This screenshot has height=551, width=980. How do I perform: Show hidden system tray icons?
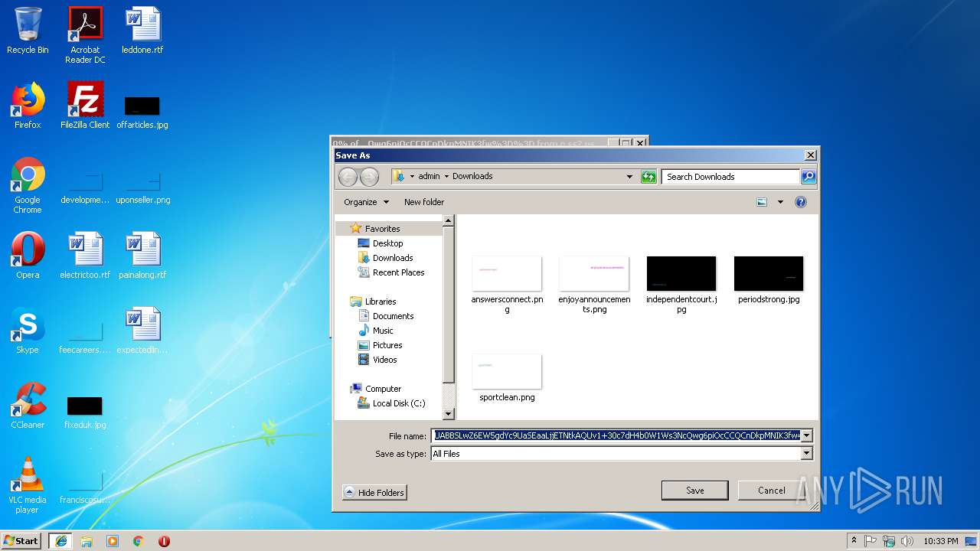tap(854, 541)
